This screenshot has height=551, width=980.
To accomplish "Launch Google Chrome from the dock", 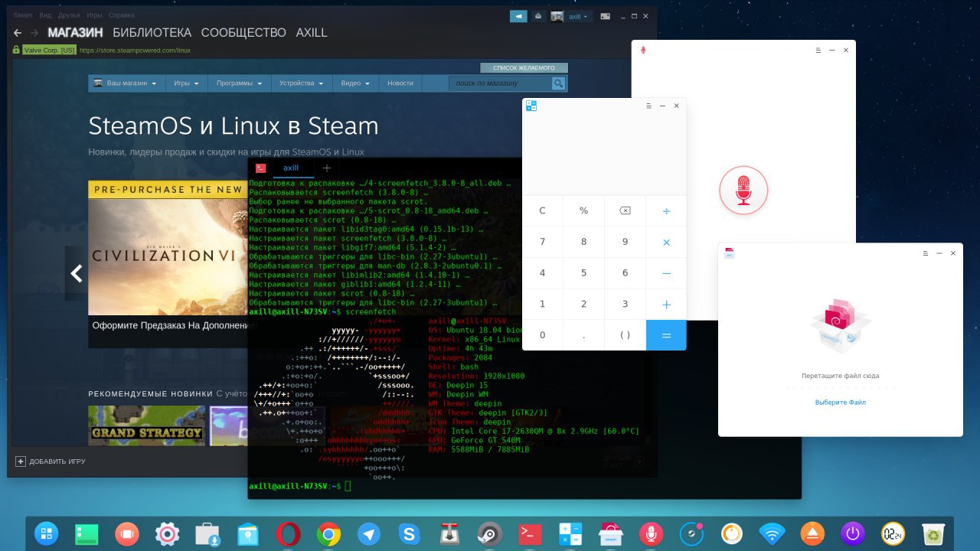I will [x=328, y=533].
